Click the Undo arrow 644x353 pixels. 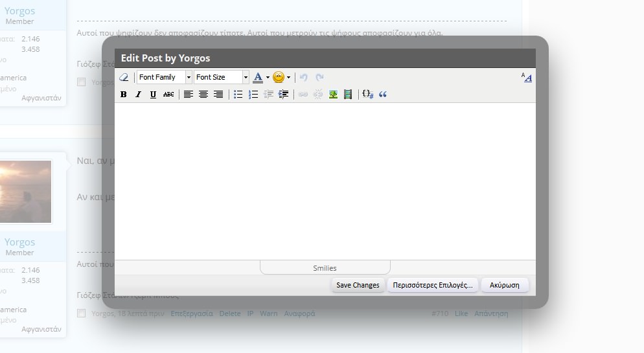303,77
